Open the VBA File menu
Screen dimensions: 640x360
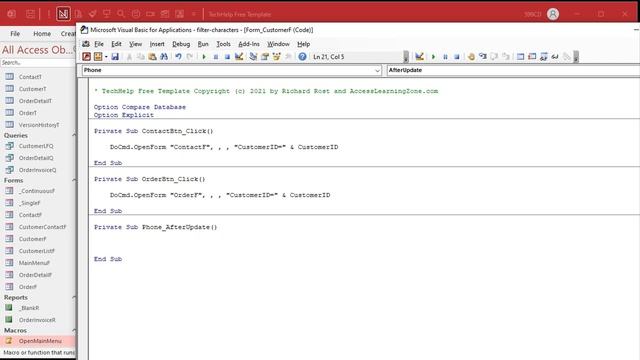tap(99, 44)
